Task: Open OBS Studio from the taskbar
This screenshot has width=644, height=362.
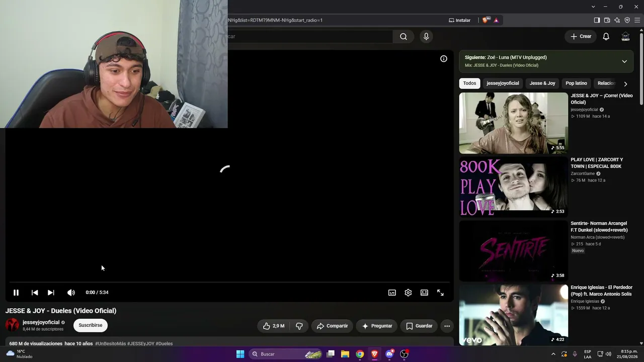Action: click(404, 354)
